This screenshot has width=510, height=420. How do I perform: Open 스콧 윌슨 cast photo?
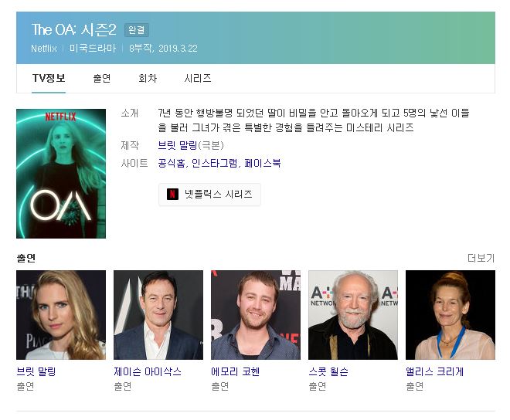click(x=353, y=315)
